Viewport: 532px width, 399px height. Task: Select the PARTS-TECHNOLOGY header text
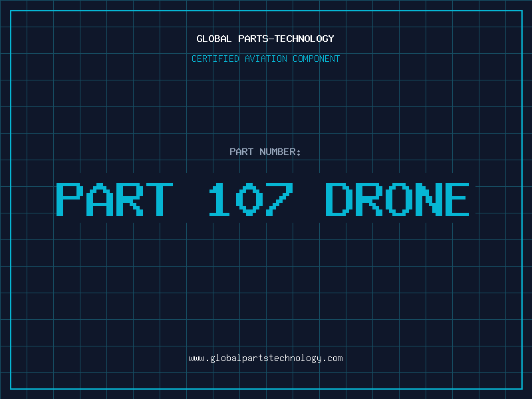286,39
